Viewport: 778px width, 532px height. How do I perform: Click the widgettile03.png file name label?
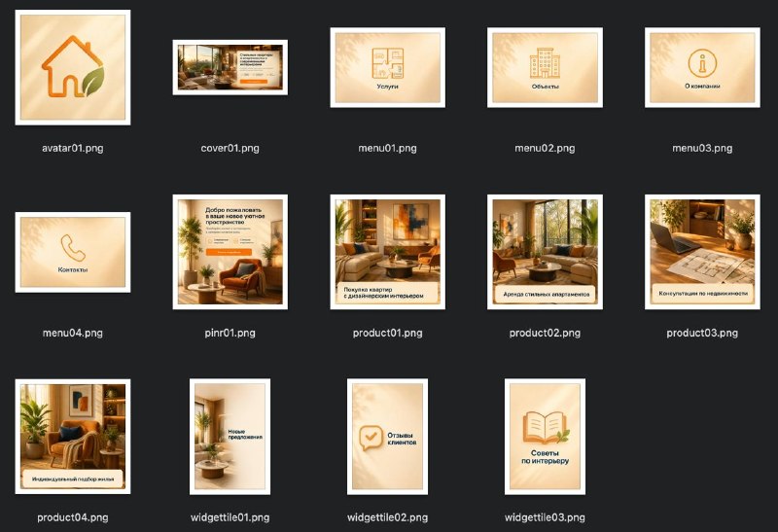tap(545, 517)
